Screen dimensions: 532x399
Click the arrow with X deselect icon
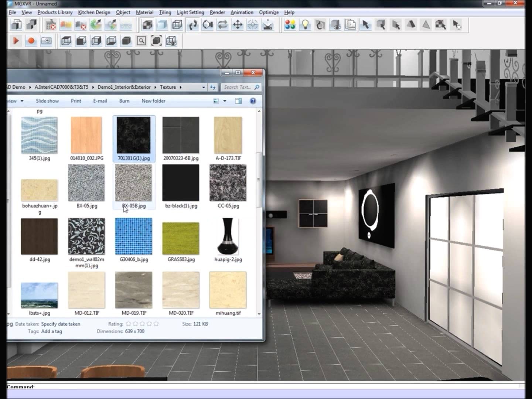point(456,25)
